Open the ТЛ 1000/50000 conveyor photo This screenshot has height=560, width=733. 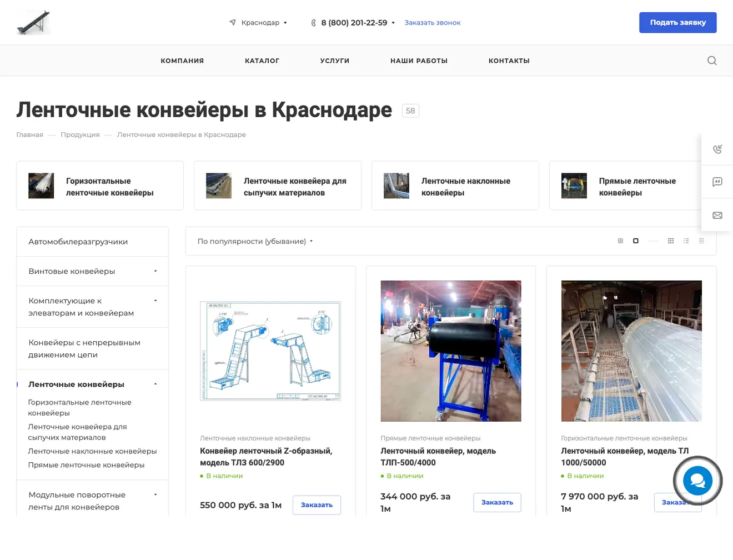[631, 351]
